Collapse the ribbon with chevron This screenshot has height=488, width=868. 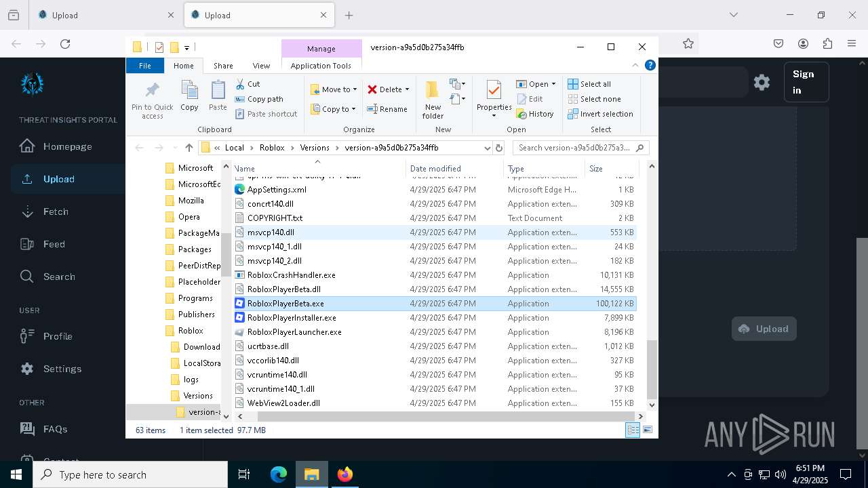(635, 66)
